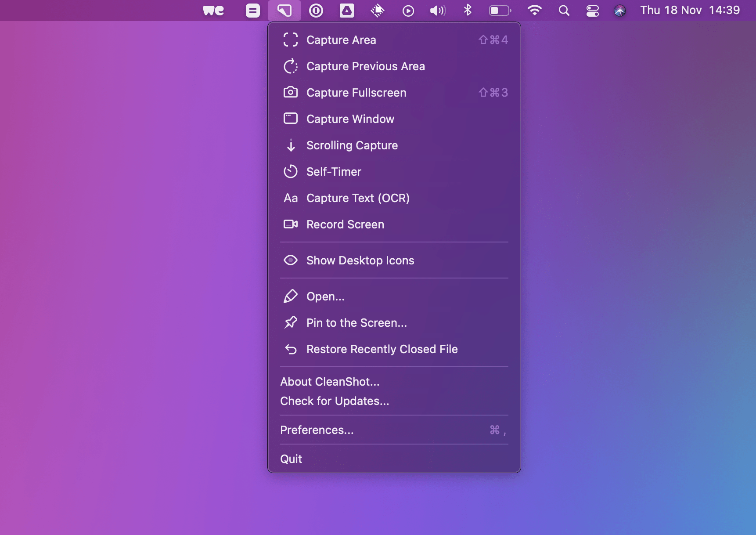Click the Capture Area shortcut hint ⇧⌘4
The image size is (756, 535).
(493, 40)
